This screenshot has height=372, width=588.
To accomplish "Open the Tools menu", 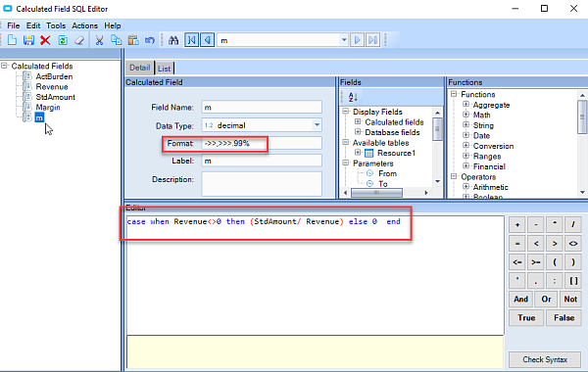I will pyautogui.click(x=56, y=25).
